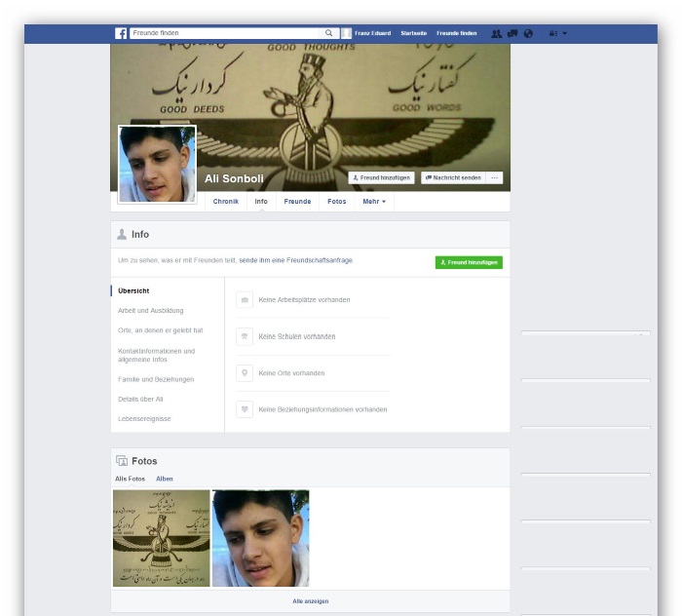Click Keine Schulen vorhanden text

tap(297, 336)
